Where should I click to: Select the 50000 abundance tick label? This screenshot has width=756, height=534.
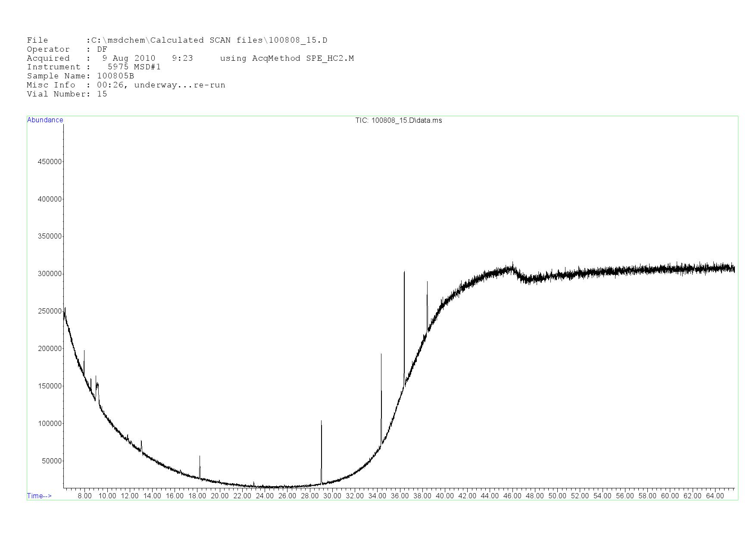point(52,461)
